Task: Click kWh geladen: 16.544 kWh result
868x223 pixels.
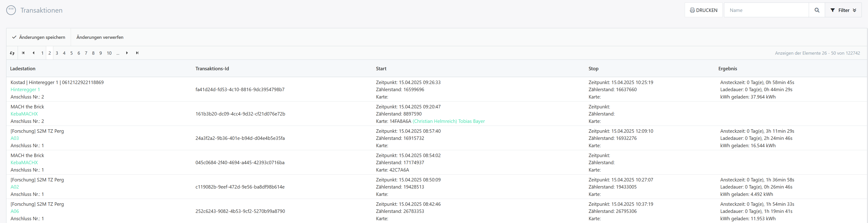Action: click(748, 146)
